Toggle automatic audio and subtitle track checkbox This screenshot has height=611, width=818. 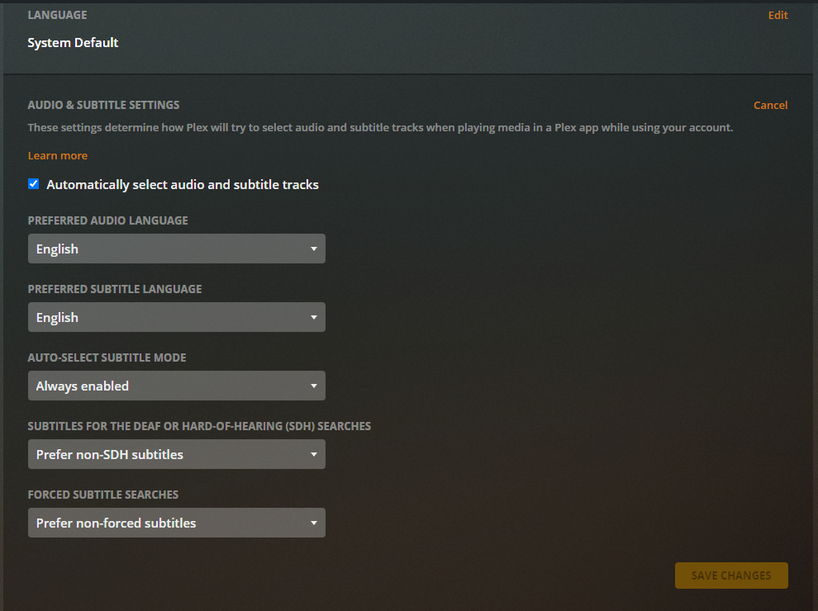[x=34, y=184]
